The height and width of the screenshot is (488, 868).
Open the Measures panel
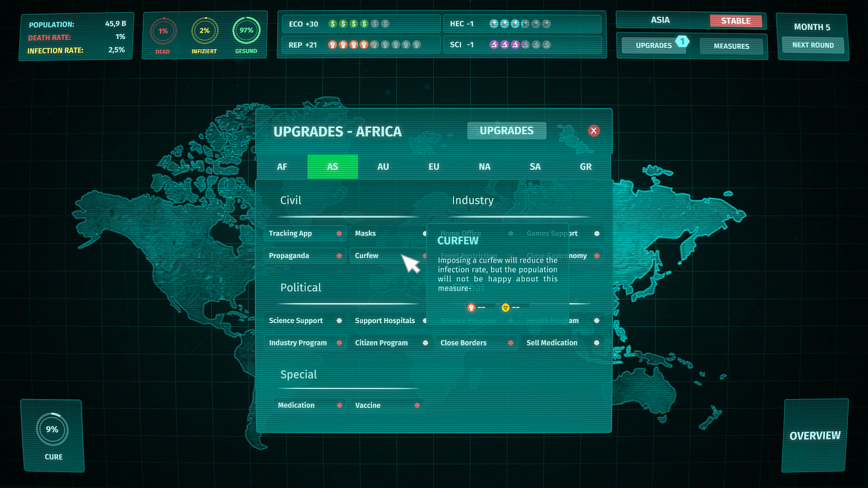pos(731,46)
